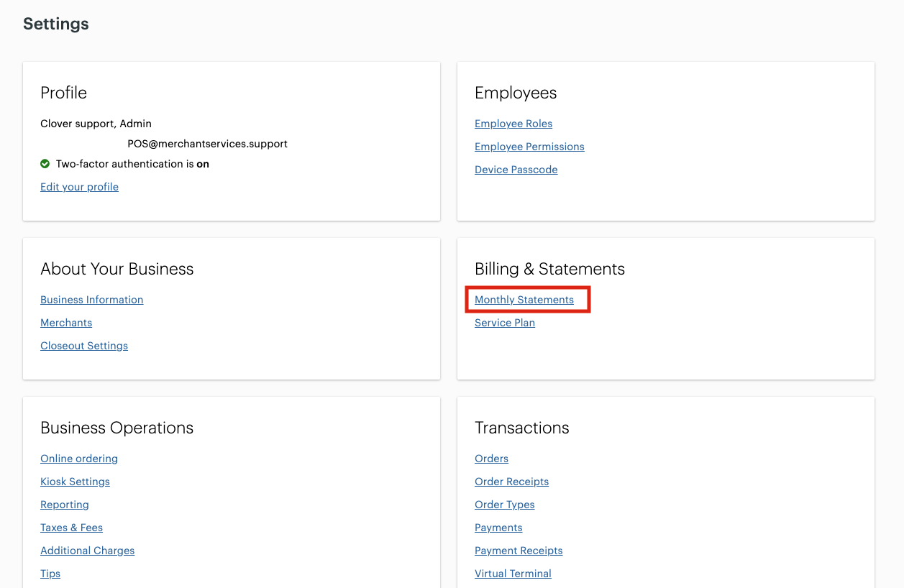The width and height of the screenshot is (904, 588).
Task: Open the Reporting settings link
Action: coord(65,505)
